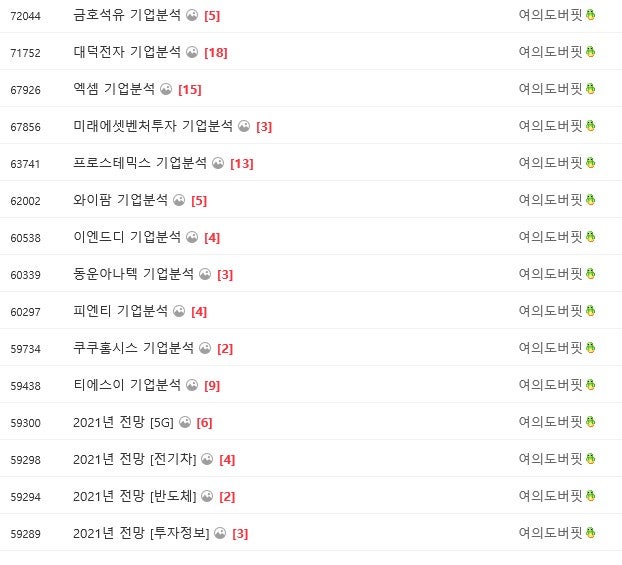Open 2021년 전망 [반도체] post
Image resolution: width=622 pixels, height=565 pixels.
point(135,496)
